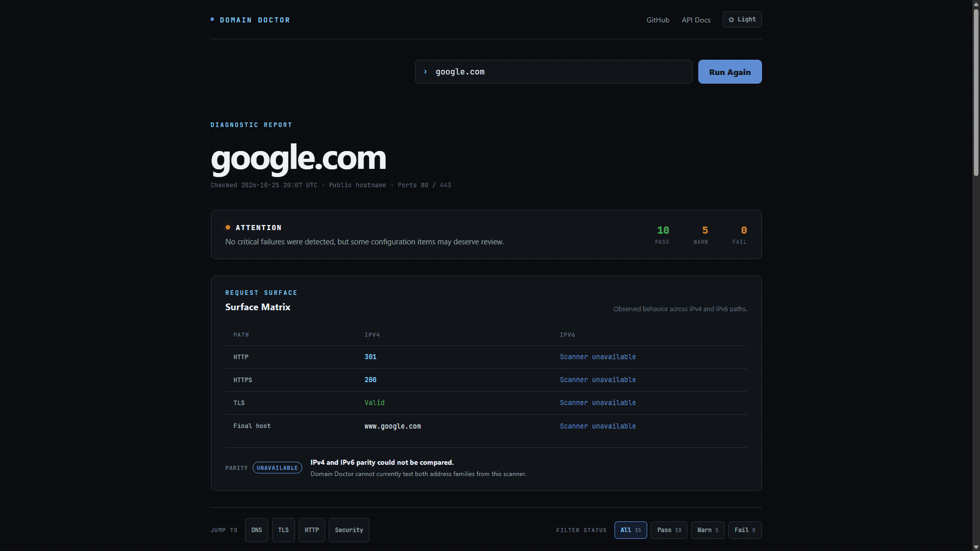The height and width of the screenshot is (551, 980).
Task: Click the scrollbar up arrow
Action: click(976, 4)
